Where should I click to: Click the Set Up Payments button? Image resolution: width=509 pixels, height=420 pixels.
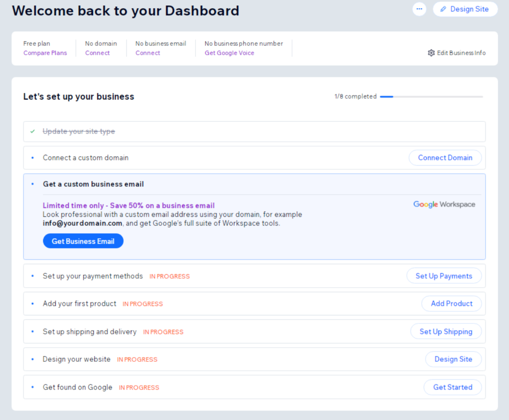coord(443,276)
